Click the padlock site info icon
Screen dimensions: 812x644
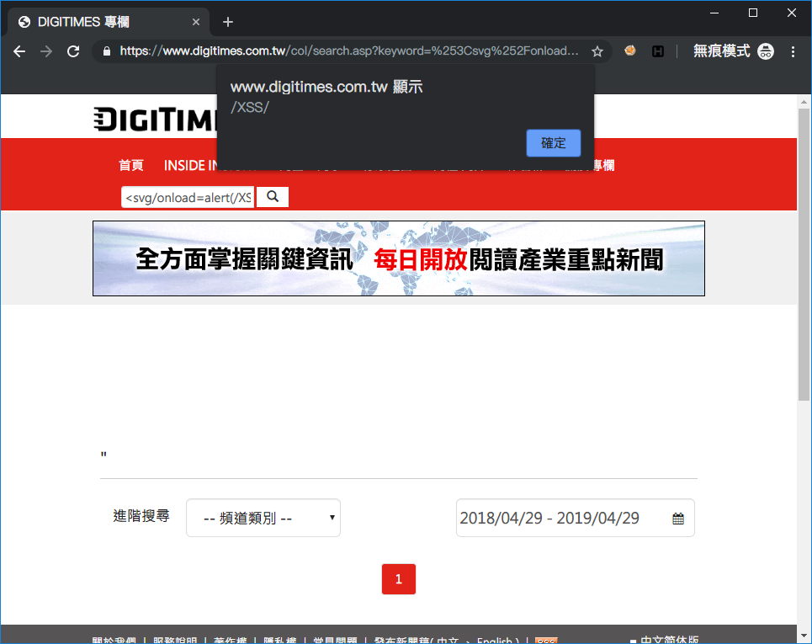(107, 51)
